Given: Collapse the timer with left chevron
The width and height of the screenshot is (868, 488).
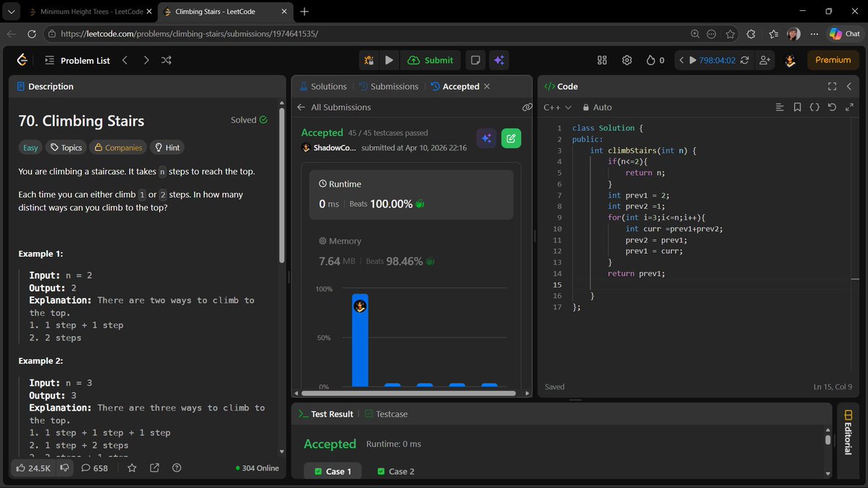Looking at the screenshot, I should (681, 60).
